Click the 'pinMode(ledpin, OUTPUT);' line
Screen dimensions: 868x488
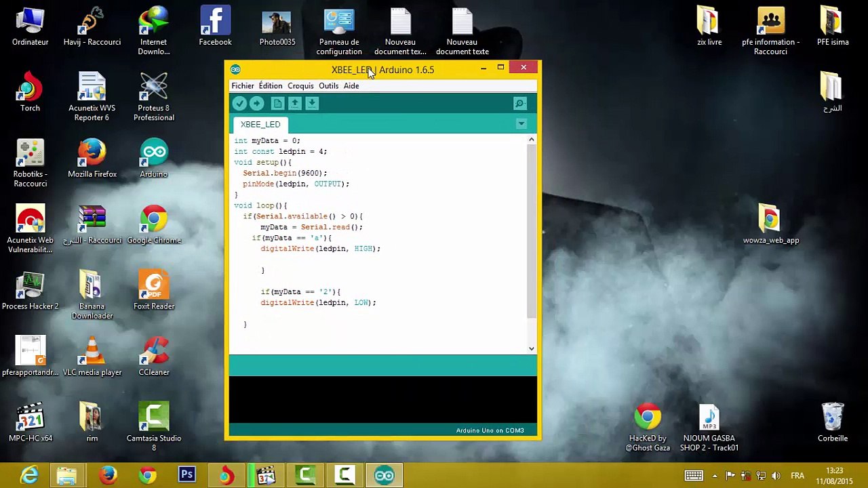click(x=296, y=184)
